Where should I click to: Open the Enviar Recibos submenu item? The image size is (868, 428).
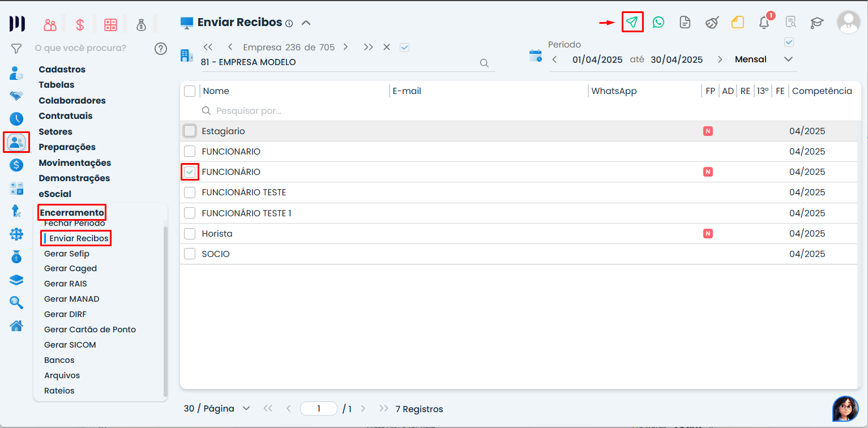click(79, 239)
